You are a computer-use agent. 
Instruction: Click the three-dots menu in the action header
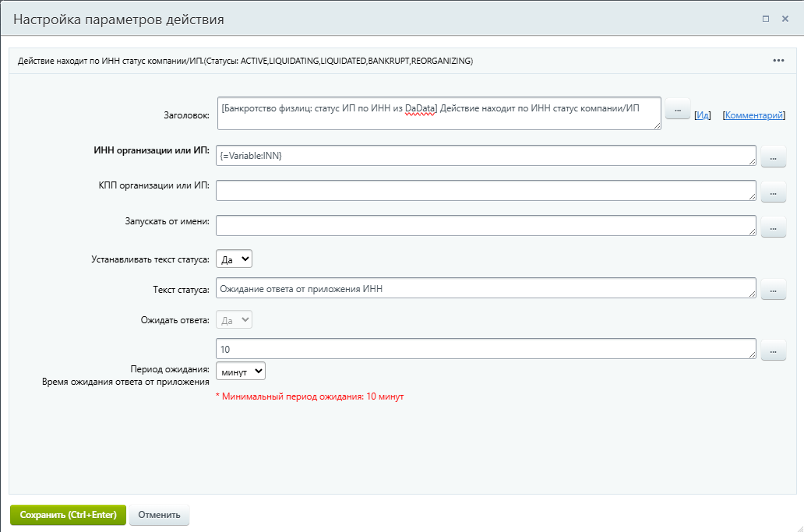tap(778, 60)
